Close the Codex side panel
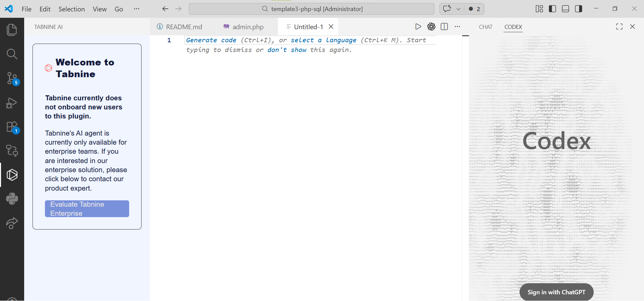 tap(632, 27)
